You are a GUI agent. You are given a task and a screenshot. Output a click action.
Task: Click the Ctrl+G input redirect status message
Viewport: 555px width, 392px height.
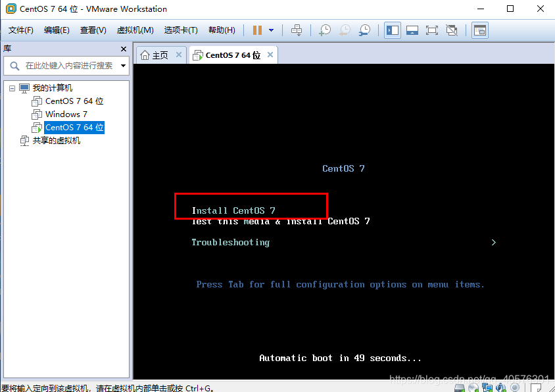click(108, 388)
